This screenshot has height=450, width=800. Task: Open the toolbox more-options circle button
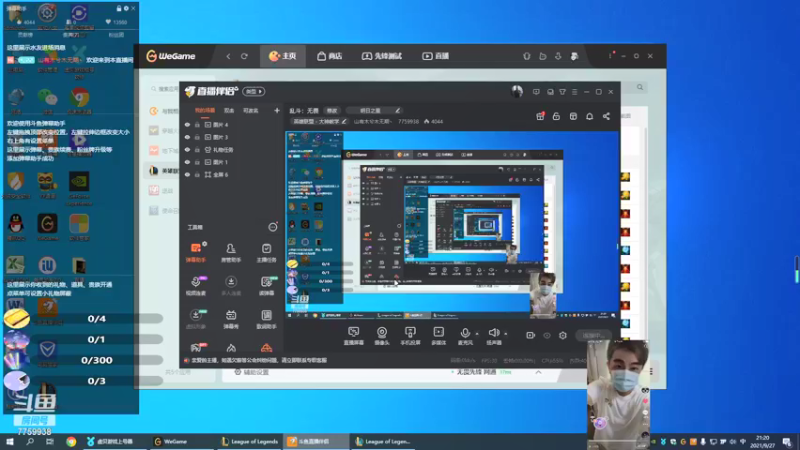(x=273, y=227)
